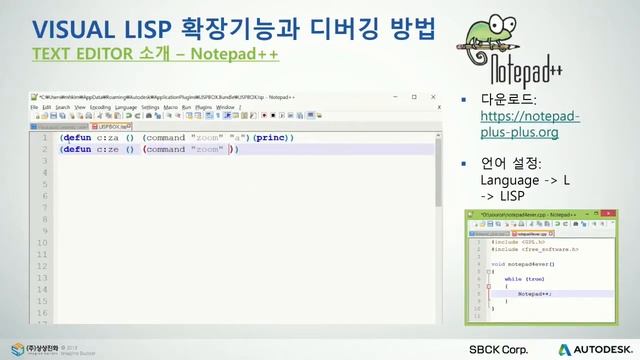The image size is (640, 360).
Task: Close document with X right of menu bar
Action: coord(439,107)
